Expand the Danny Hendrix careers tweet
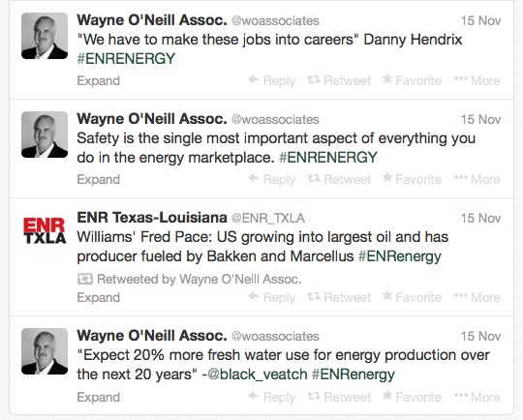Image resolution: width=523 pixels, height=420 pixels. (99, 81)
